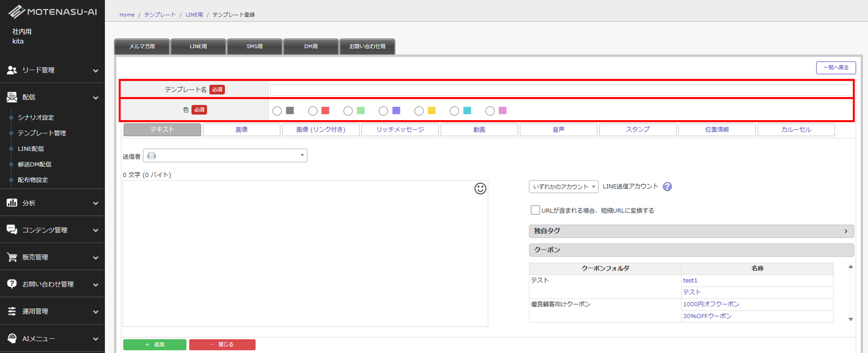The image size is (868, 353).
Task: Select the red color radio button
Action: tap(313, 111)
